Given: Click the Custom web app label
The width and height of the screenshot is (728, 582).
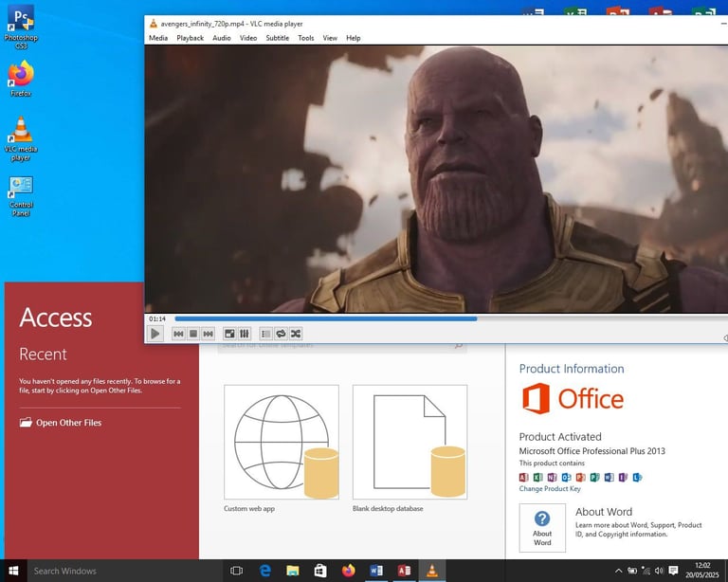Looking at the screenshot, I should [x=249, y=509].
